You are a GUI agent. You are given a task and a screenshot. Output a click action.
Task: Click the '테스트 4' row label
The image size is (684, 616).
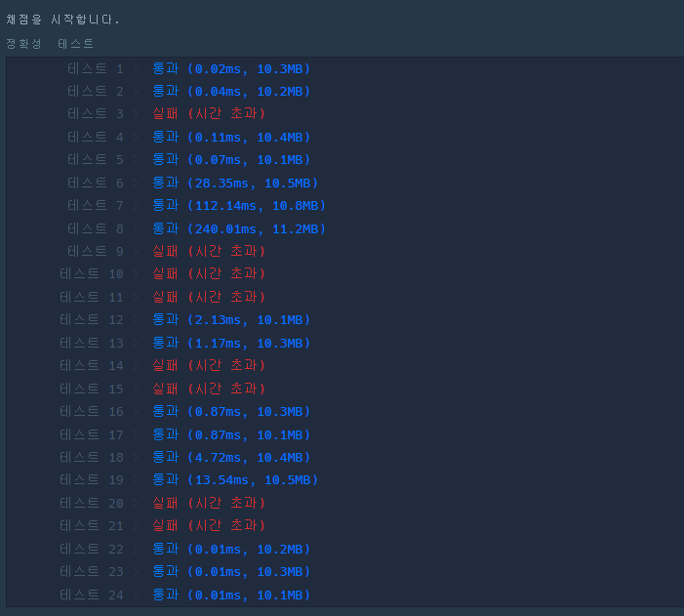point(96,137)
